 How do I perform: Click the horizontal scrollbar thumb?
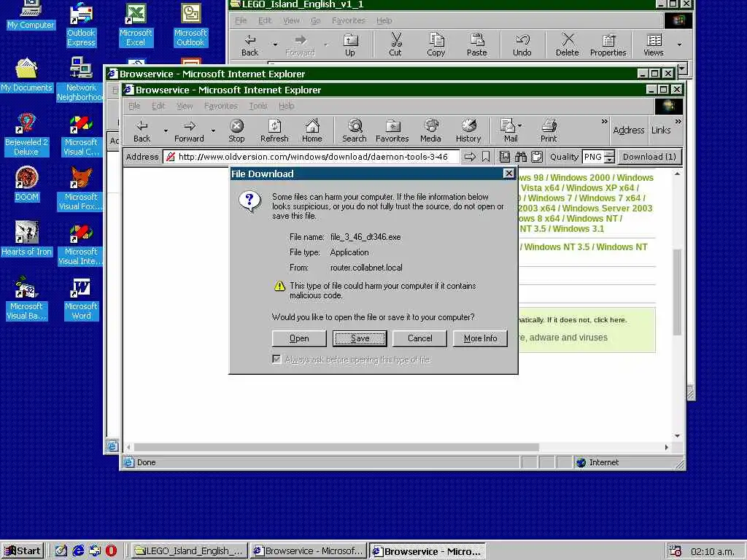click(336, 447)
